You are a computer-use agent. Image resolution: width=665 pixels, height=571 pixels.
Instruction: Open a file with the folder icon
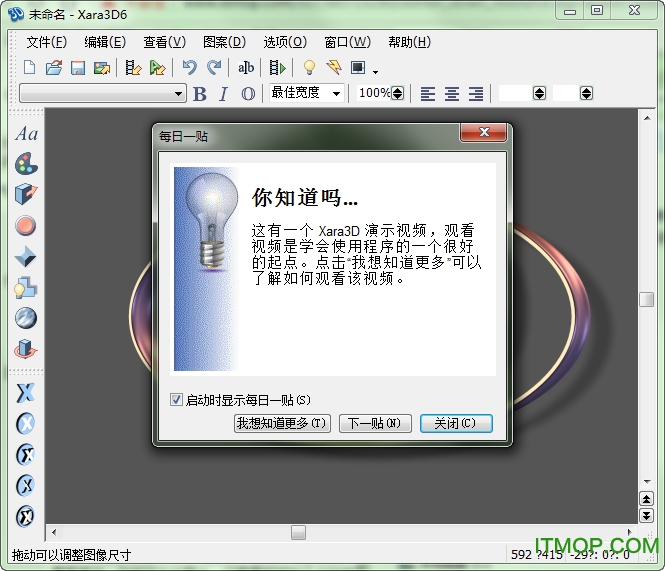pos(54,67)
